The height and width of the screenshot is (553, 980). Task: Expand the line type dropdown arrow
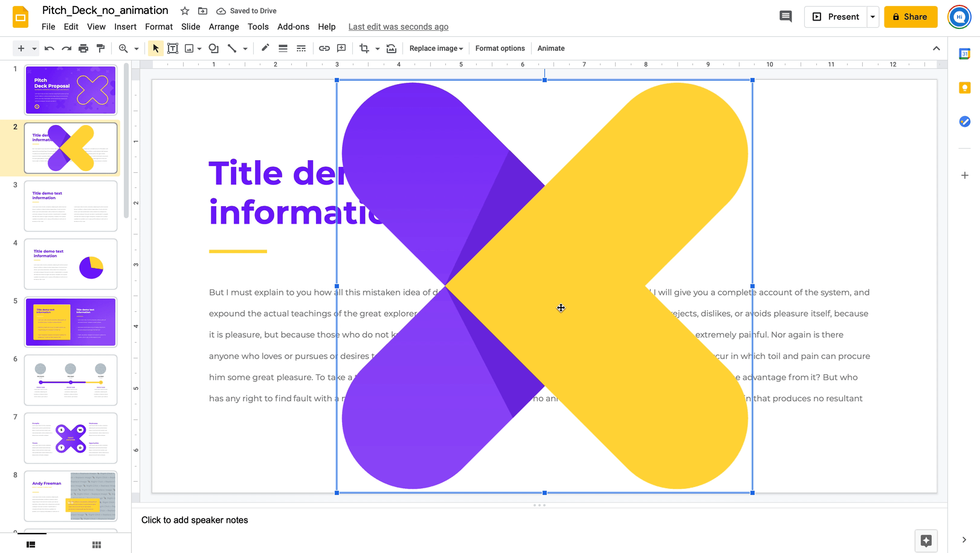245,48
